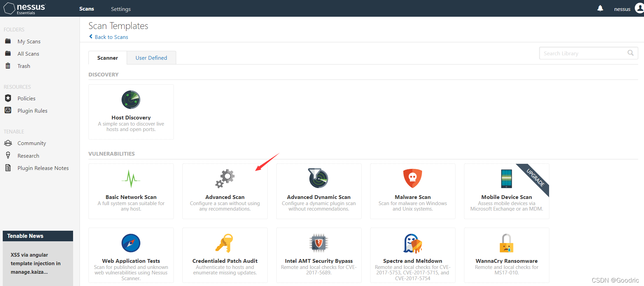This screenshot has width=644, height=286.
Task: Click the Nessus Essentials logo
Action: [x=25, y=9]
